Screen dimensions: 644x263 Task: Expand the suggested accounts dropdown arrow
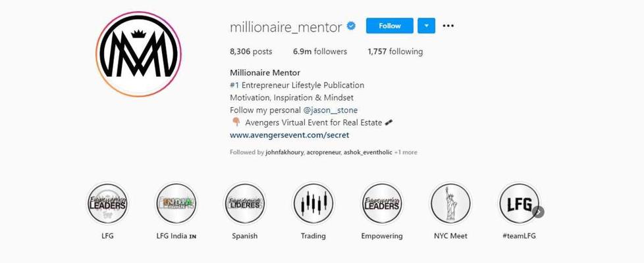pyautogui.click(x=426, y=26)
